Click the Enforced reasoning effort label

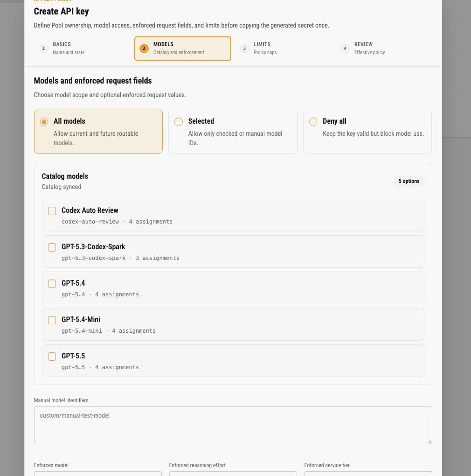[197, 465]
